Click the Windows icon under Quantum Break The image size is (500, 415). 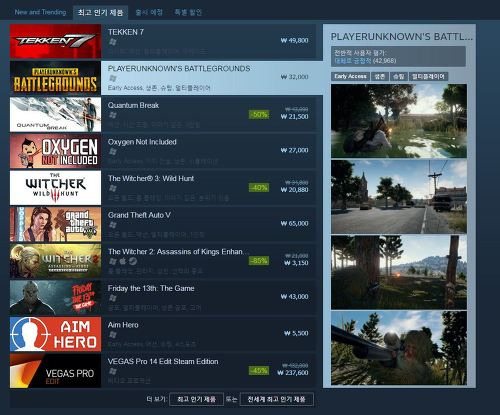(x=113, y=115)
